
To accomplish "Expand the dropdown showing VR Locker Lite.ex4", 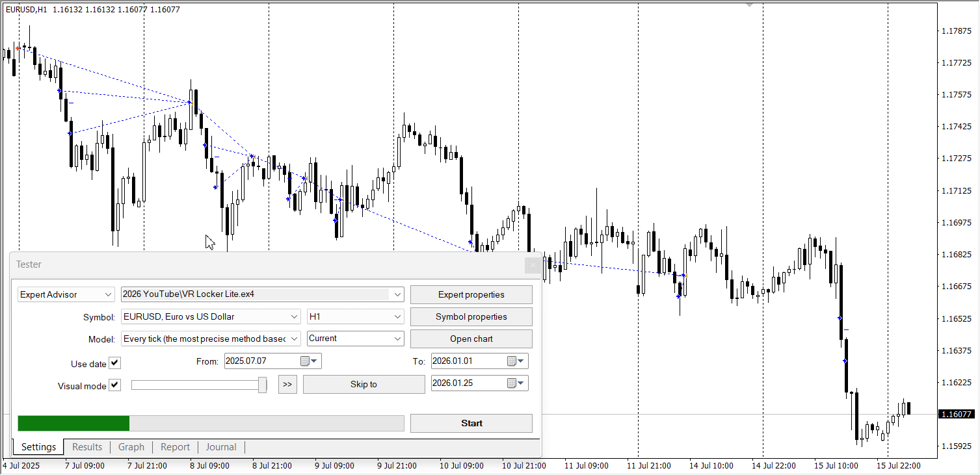I will 397,294.
